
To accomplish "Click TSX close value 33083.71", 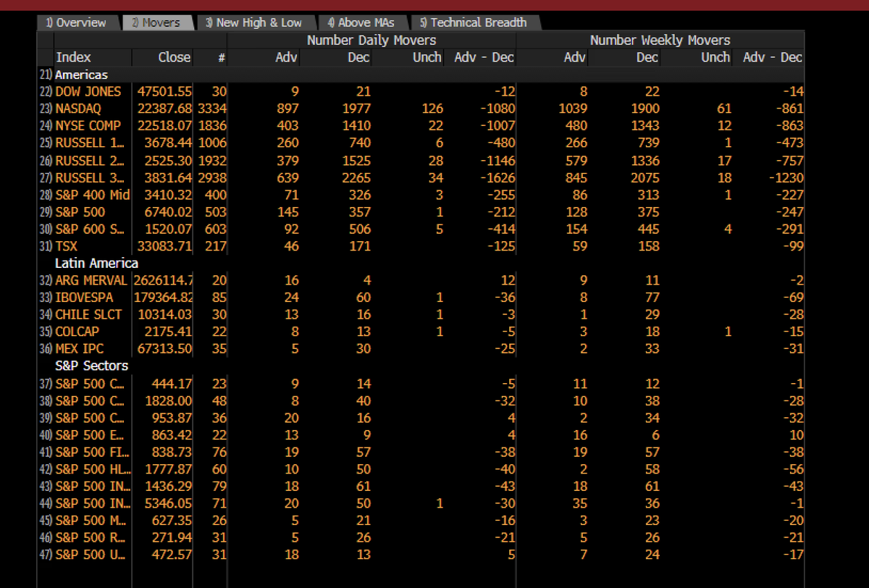I will pyautogui.click(x=165, y=246).
